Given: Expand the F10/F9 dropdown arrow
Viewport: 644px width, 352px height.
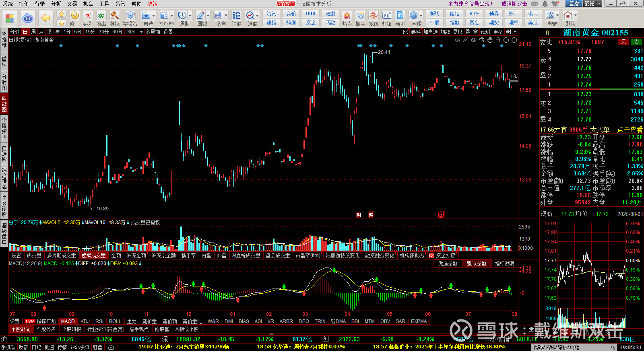Looking at the screenshot, I should coord(171,16).
